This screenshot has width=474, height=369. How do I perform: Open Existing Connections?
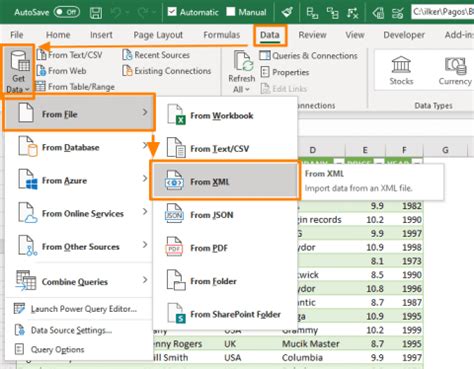[167, 71]
